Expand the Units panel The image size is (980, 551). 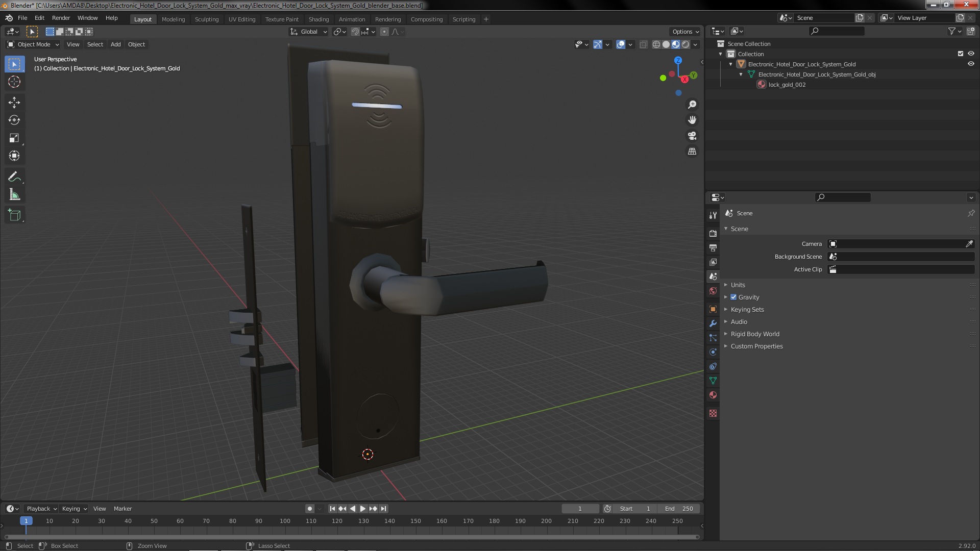point(738,285)
